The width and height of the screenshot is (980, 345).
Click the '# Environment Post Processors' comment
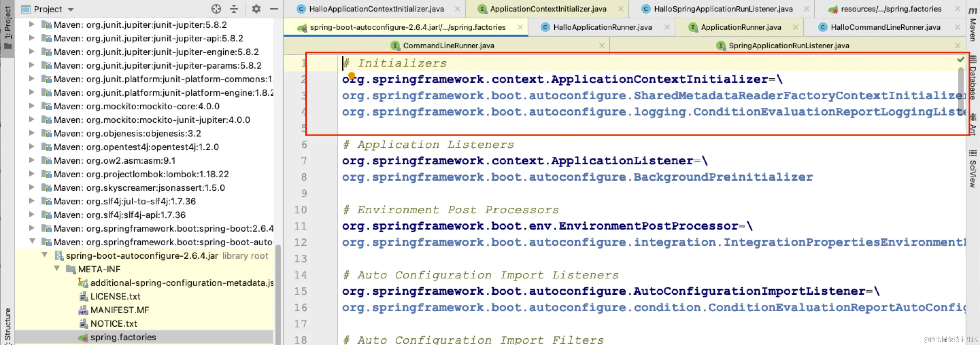pos(451,210)
